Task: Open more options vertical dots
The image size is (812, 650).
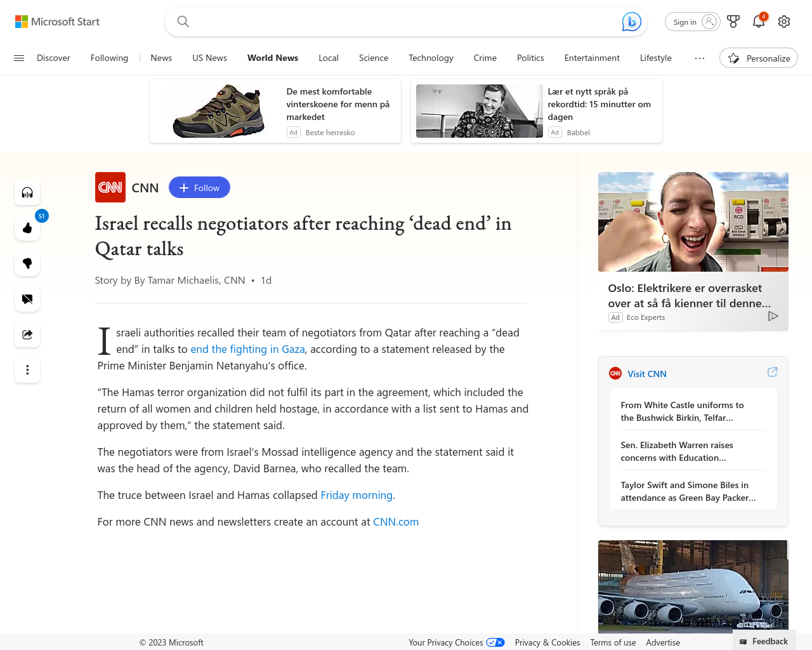Action: pyautogui.click(x=27, y=370)
